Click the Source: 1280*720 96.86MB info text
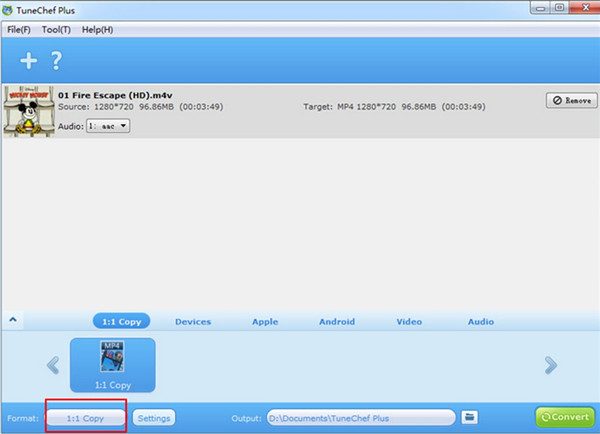Screen dimensions: 600x434 pos(140,107)
